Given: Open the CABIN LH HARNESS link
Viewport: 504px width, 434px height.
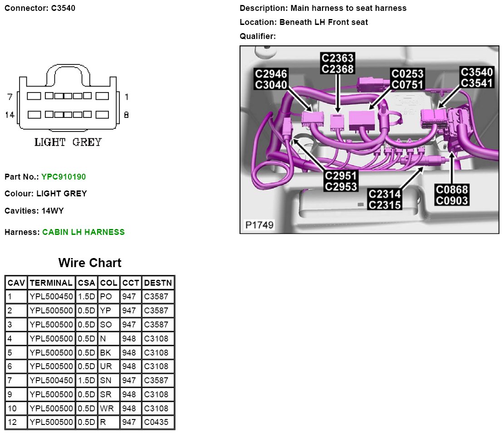Looking at the screenshot, I should [83, 232].
